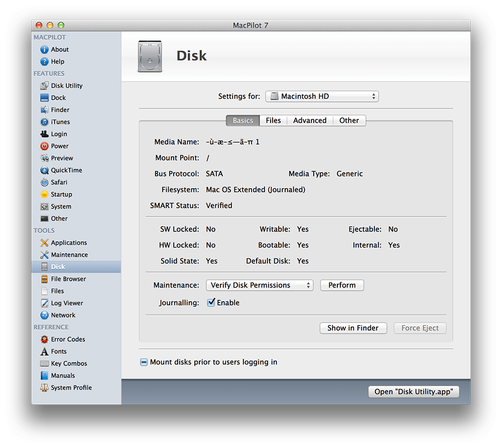
Task: Open the Safari compass icon
Action: point(44,183)
